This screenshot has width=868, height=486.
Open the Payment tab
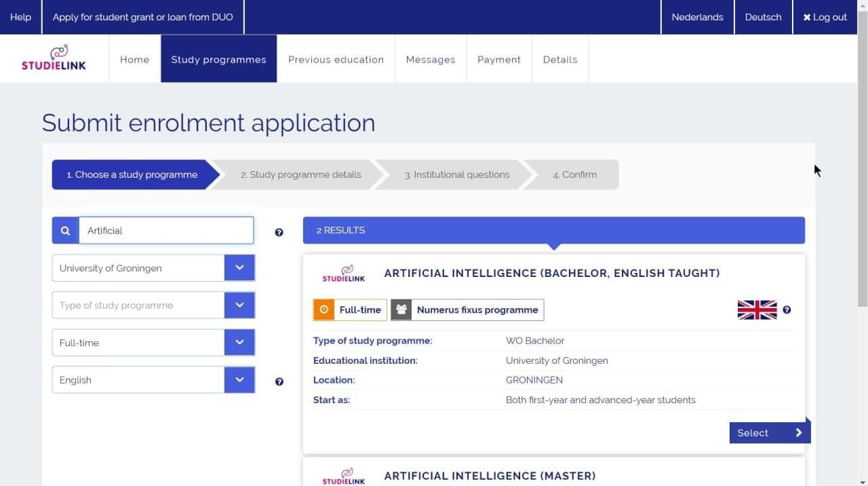pos(498,60)
